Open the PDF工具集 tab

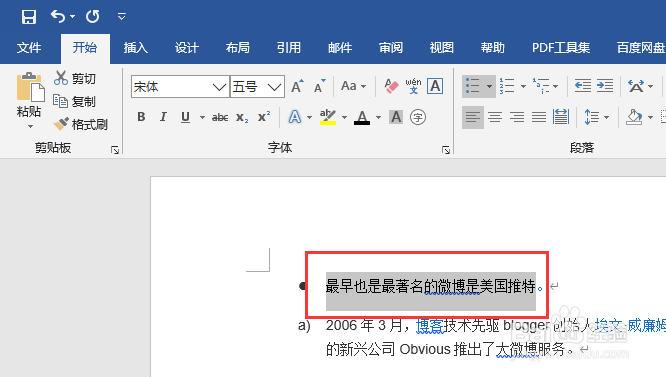(x=561, y=48)
